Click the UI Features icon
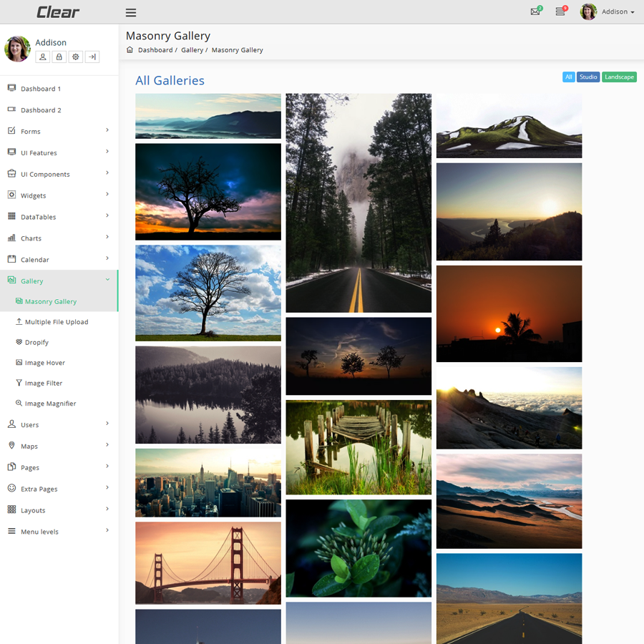Screen dimensions: 644x644 (x=11, y=152)
